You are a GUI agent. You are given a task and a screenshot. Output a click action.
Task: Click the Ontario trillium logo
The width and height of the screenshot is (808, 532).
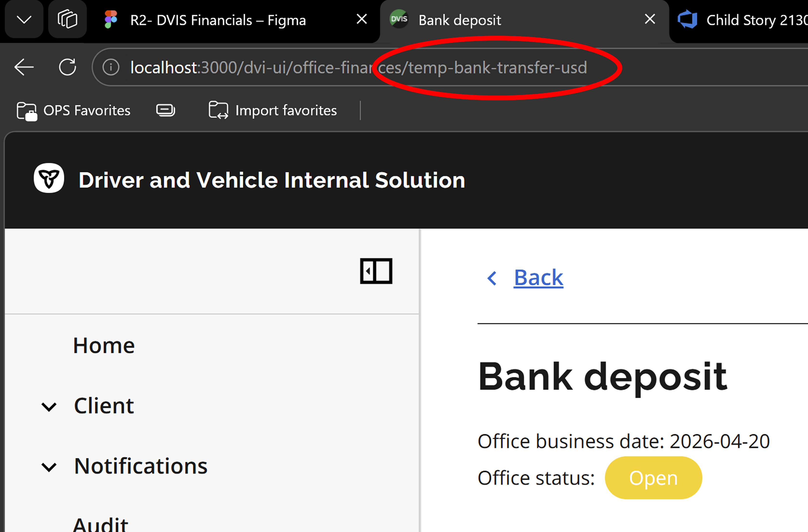coord(49,178)
